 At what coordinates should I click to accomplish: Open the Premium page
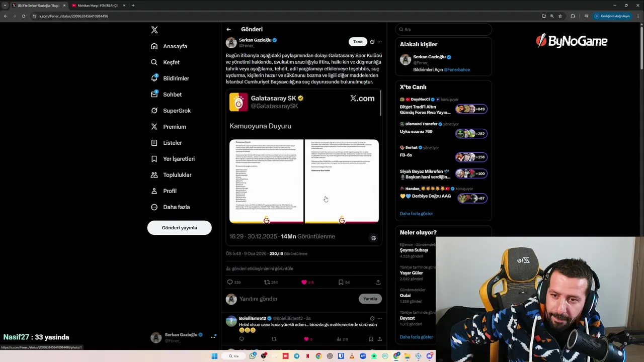click(x=169, y=127)
